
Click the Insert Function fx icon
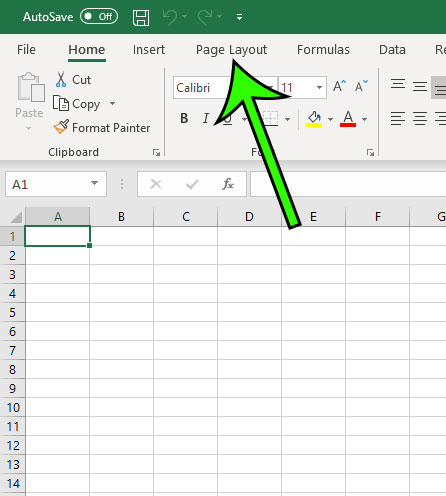[x=228, y=184]
